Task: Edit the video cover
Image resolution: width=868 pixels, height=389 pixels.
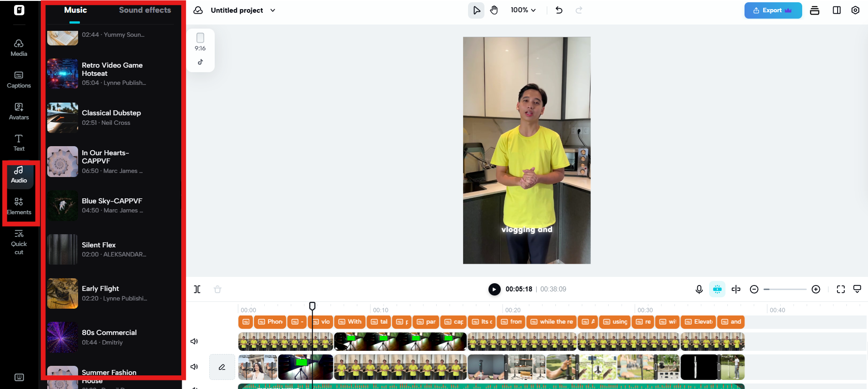Action: pyautogui.click(x=222, y=367)
